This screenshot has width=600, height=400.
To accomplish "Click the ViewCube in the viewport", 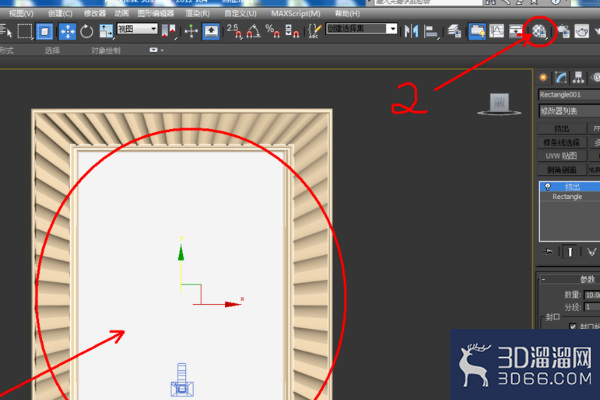I will [x=499, y=104].
